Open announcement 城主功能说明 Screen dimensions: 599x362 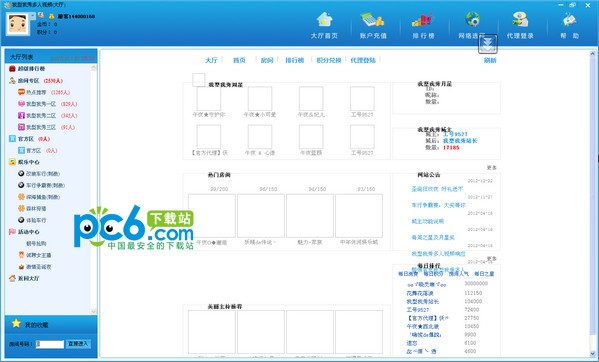coord(427,221)
